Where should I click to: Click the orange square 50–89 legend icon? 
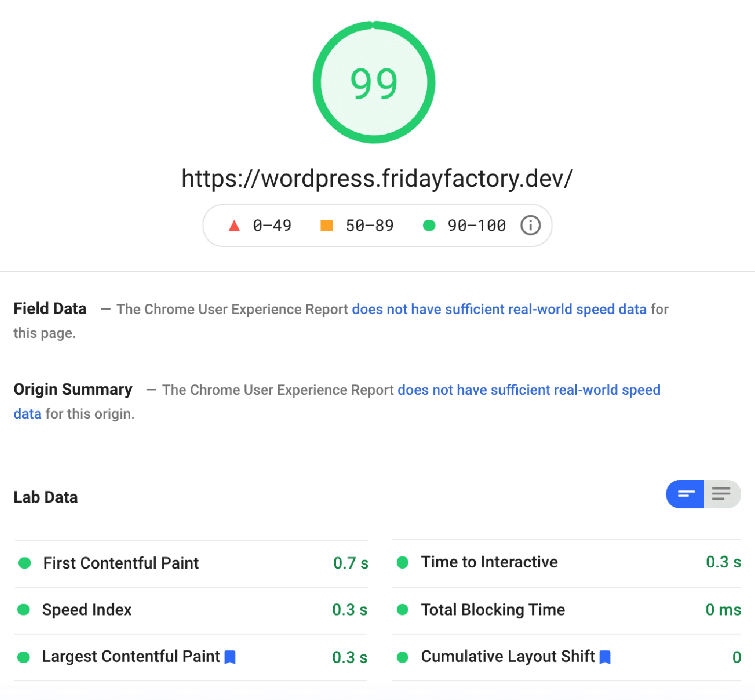[327, 226]
